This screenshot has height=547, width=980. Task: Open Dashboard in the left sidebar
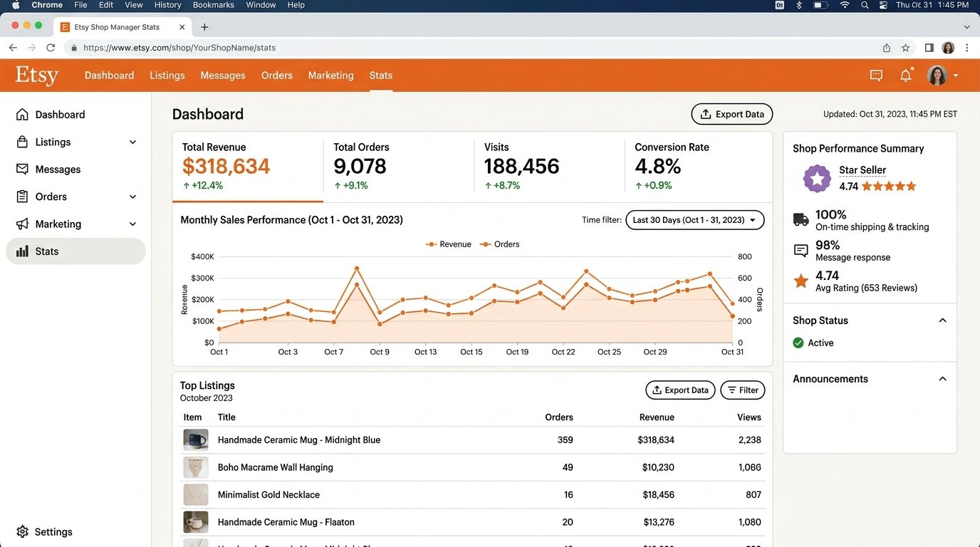pyautogui.click(x=51, y=115)
